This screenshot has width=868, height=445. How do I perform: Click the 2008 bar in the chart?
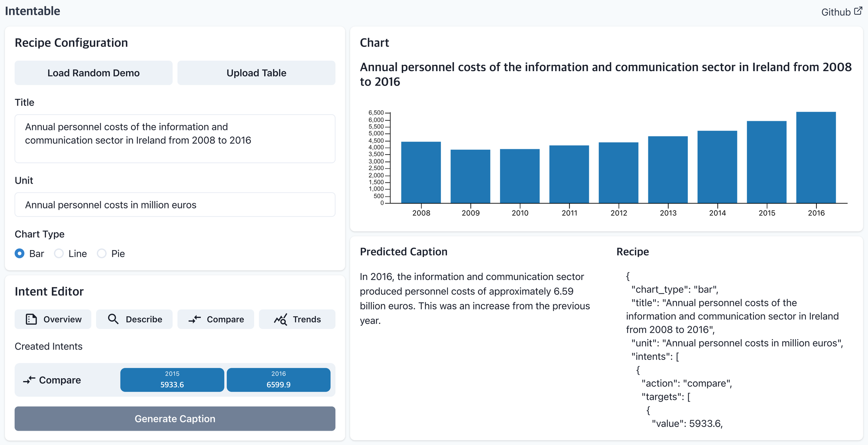tap(421, 172)
